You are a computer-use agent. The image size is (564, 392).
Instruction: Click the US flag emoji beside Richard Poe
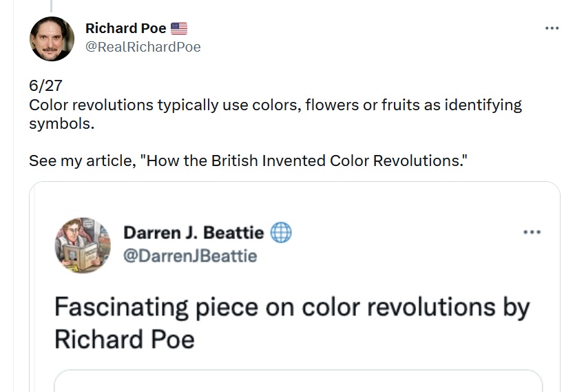179,28
